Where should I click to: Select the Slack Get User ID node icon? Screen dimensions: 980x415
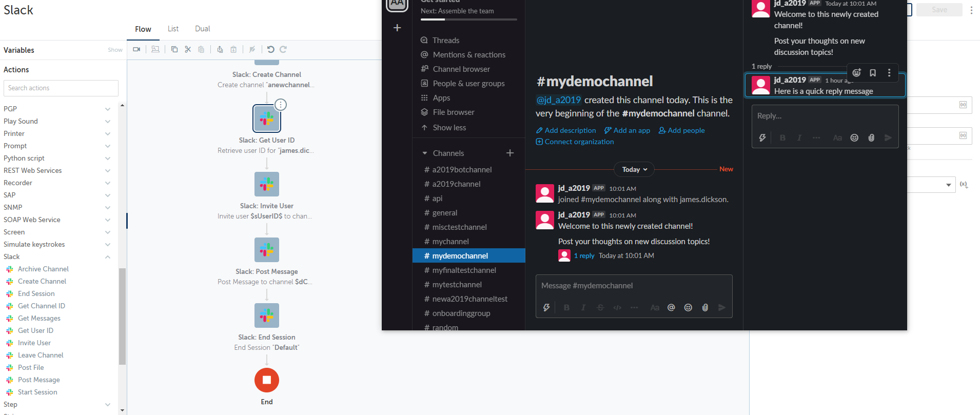point(267,118)
